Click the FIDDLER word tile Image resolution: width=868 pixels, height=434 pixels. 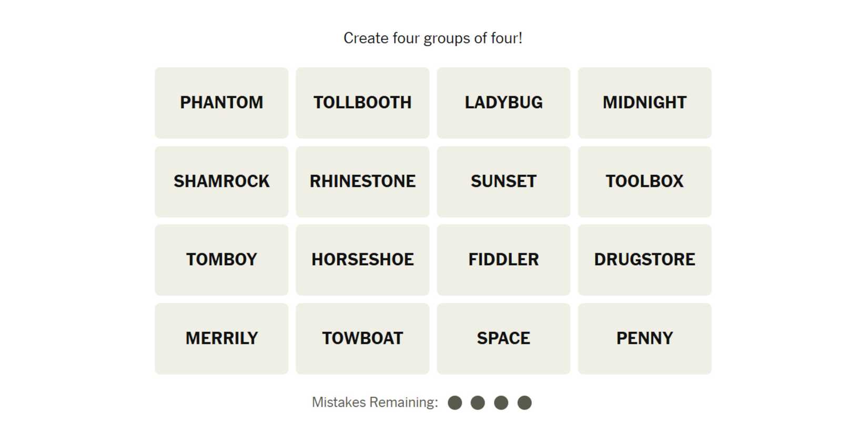point(503,260)
